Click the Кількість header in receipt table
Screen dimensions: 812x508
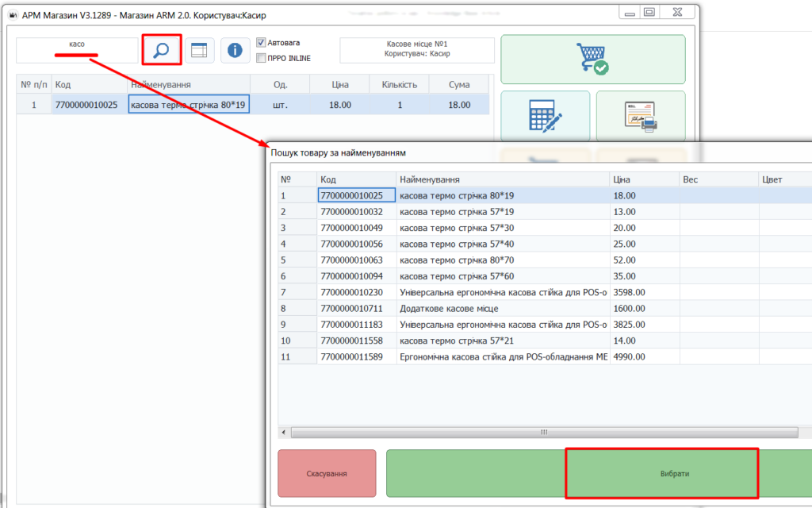click(x=400, y=84)
